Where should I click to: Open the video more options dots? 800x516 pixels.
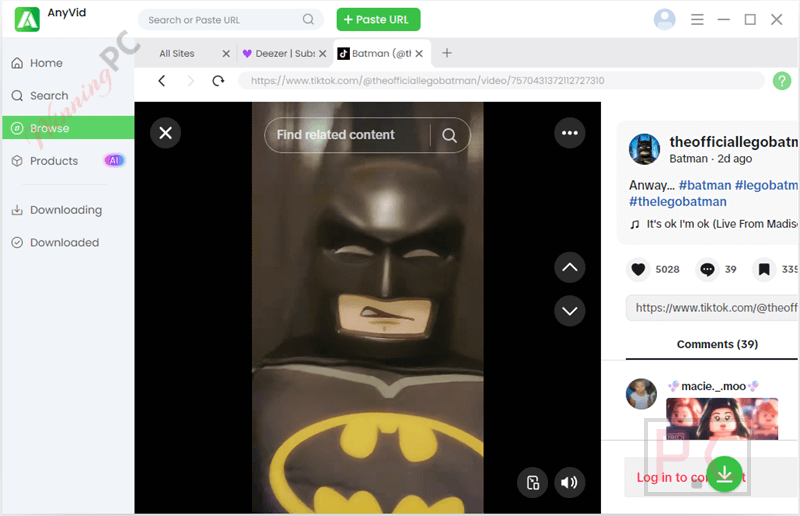[569, 133]
